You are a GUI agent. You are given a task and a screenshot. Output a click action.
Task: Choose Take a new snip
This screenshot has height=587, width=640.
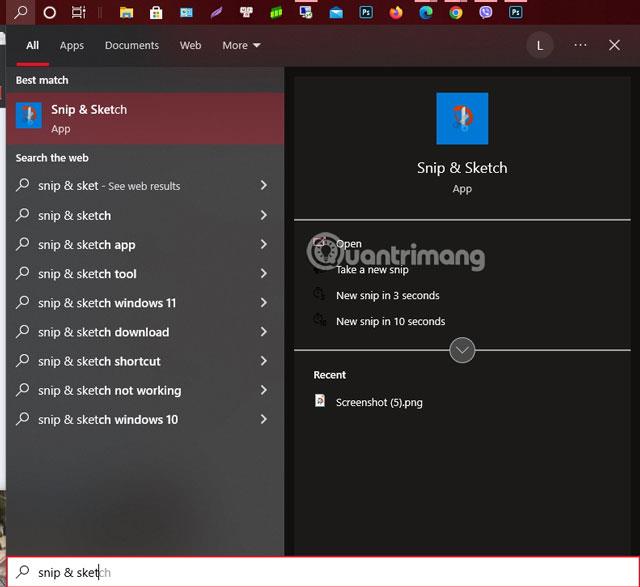(x=372, y=270)
